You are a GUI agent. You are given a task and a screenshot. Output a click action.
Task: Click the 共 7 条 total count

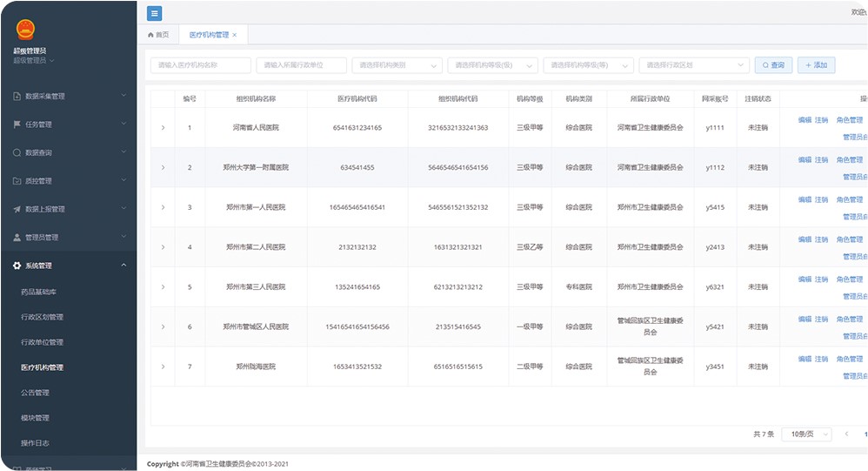tap(764, 434)
